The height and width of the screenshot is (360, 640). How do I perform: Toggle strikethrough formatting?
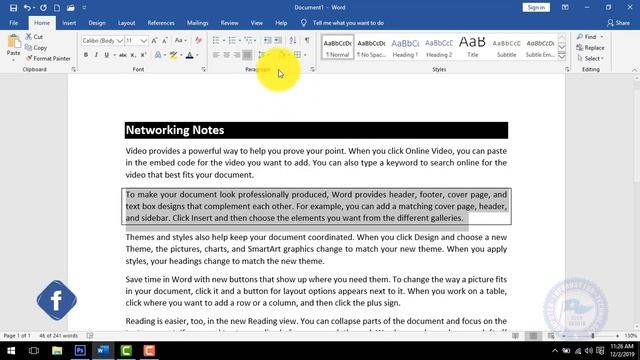122,55
